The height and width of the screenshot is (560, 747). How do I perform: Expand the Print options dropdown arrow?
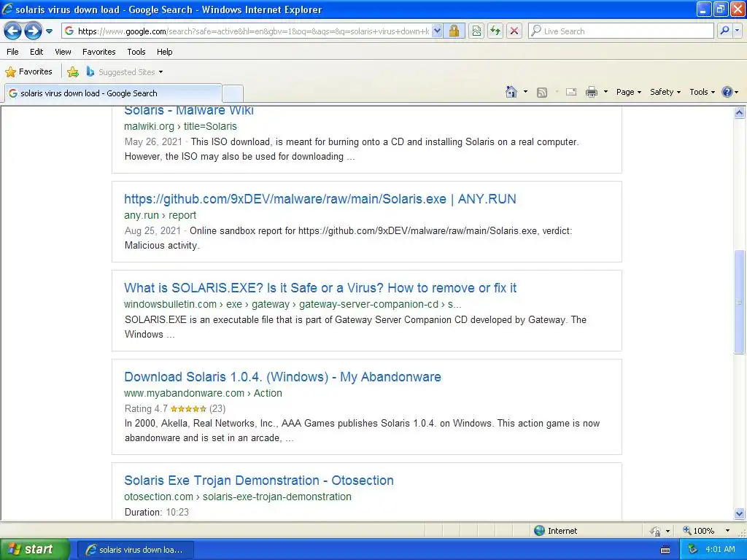coord(605,92)
